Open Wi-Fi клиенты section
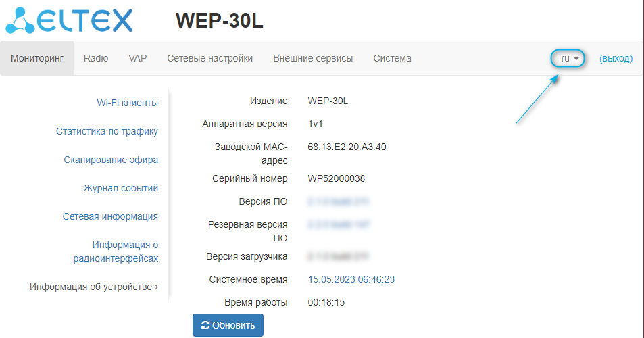The height and width of the screenshot is (338, 644). tap(127, 103)
